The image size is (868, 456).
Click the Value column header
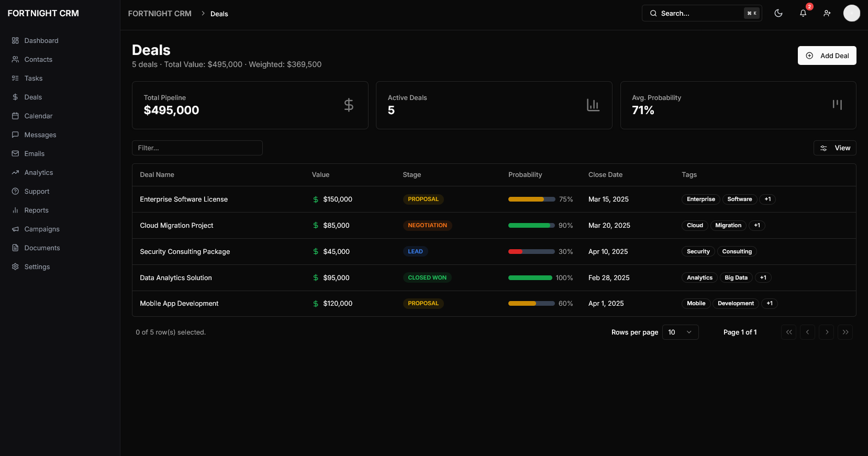pyautogui.click(x=320, y=175)
